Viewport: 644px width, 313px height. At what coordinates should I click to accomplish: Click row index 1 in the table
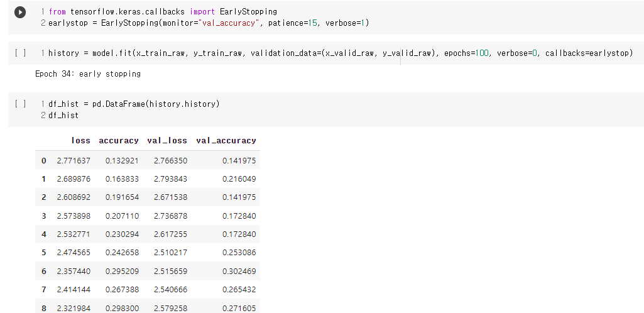(x=44, y=179)
